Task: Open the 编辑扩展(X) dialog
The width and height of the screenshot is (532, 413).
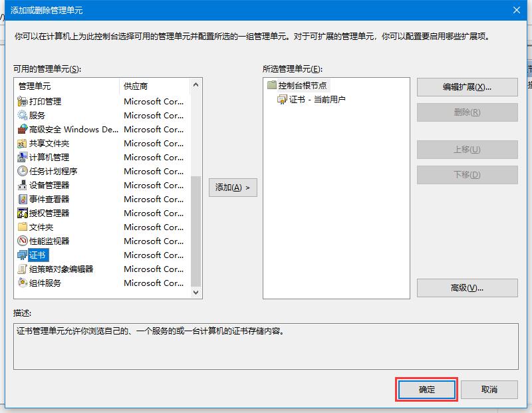Action: 467,88
